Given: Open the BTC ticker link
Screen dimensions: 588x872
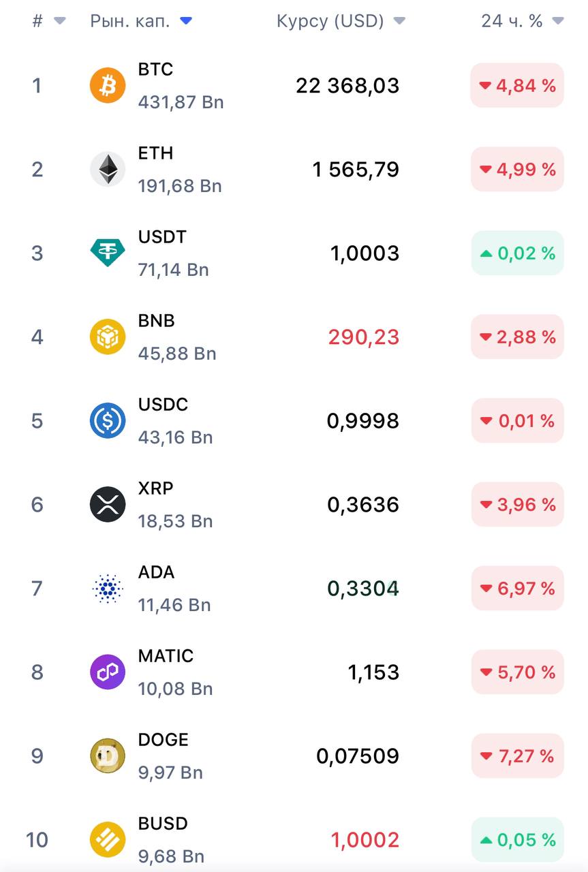Looking at the screenshot, I should click(x=155, y=69).
